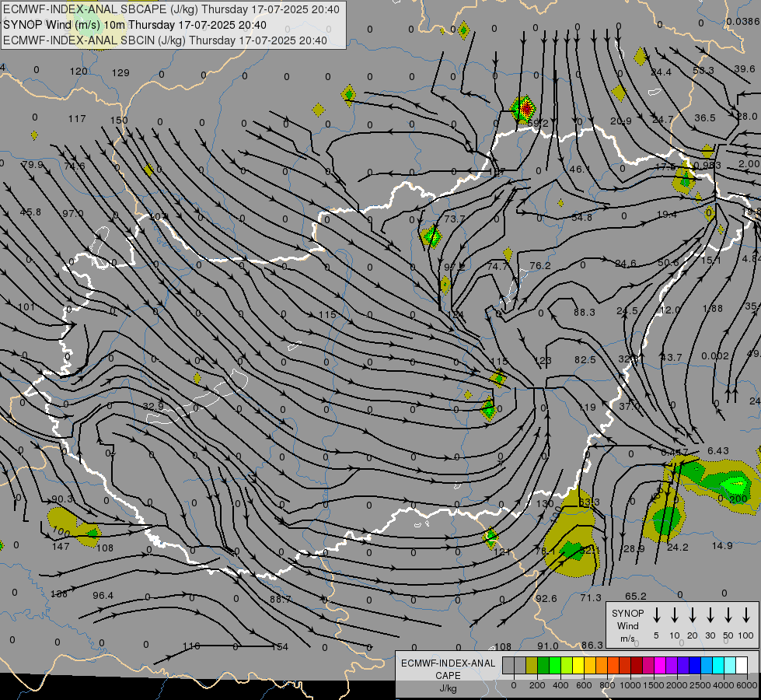Click the '1000' tick label on the CAPE scale
This screenshot has width=761, height=700.
pos(630,685)
